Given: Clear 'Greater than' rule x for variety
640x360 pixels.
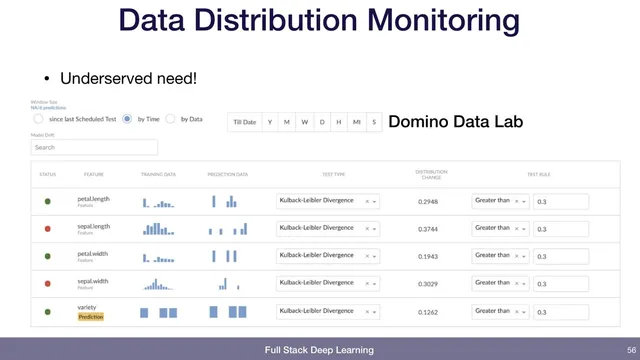Looking at the screenshot, I should [516, 312].
